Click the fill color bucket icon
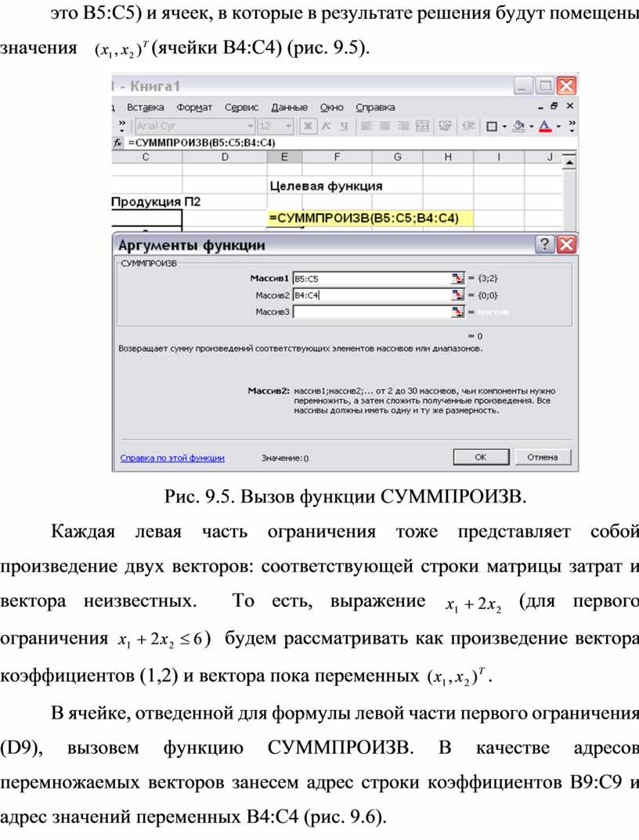The height and width of the screenshot is (840, 639). (518, 126)
